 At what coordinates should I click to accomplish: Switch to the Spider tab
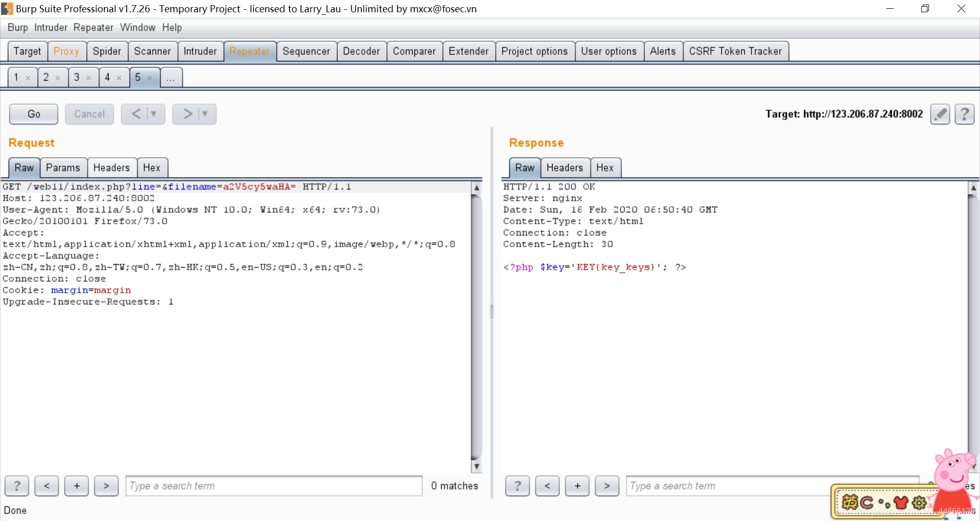pyautogui.click(x=107, y=51)
